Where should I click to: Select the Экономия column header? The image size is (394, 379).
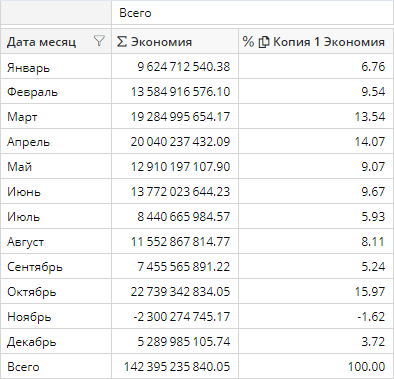pos(161,42)
